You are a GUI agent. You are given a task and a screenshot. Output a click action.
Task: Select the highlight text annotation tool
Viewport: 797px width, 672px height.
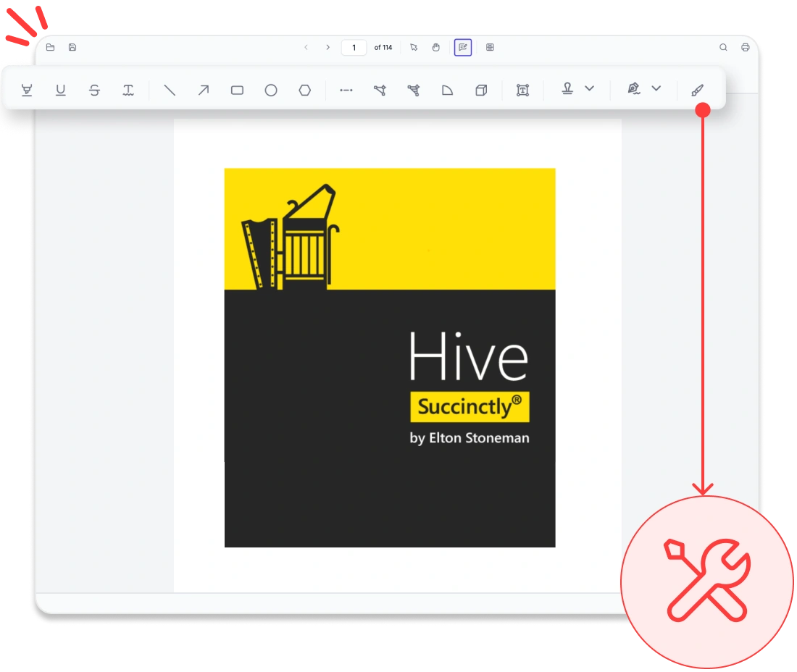27,91
